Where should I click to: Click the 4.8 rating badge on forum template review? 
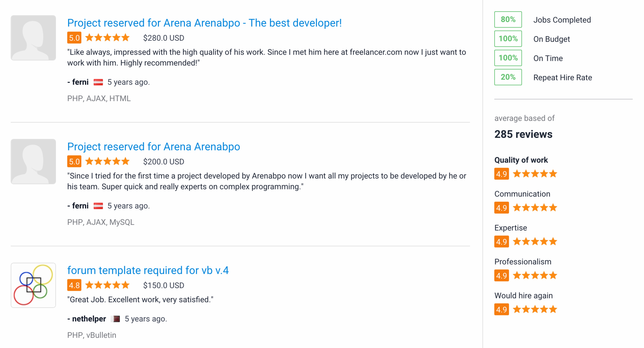click(74, 285)
